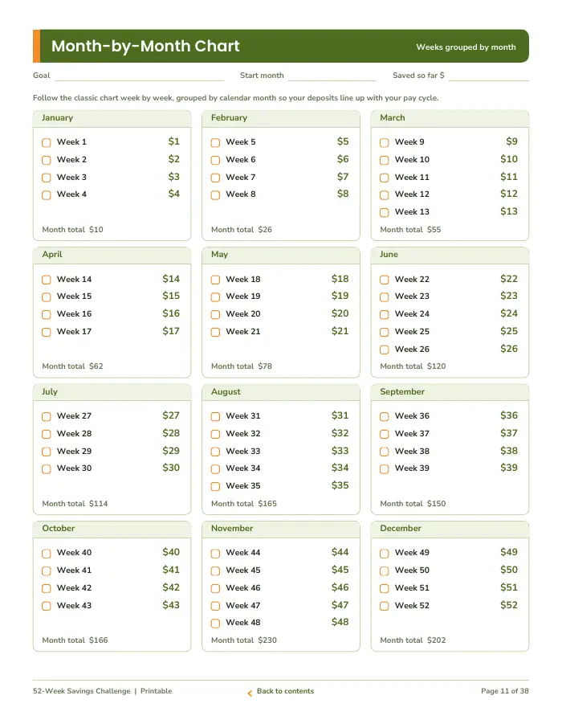Tick the Week 43 checkbox

pos(47,606)
